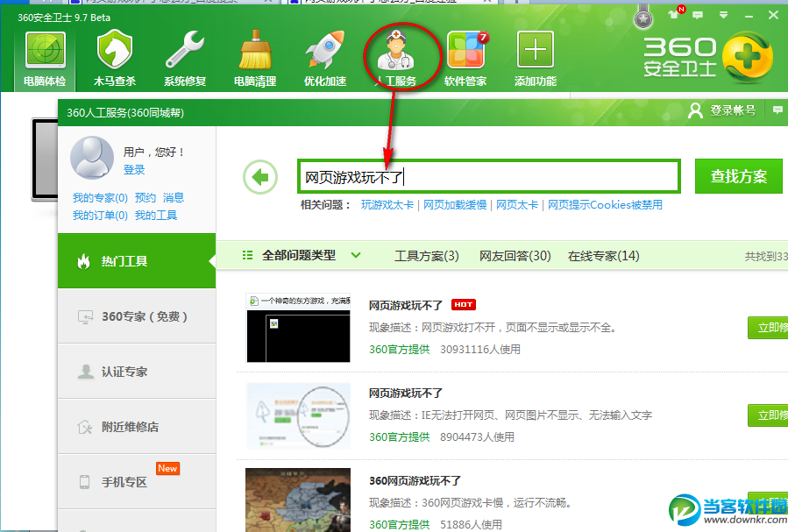Click the green back arrow button
The width and height of the screenshot is (788, 532).
click(260, 177)
